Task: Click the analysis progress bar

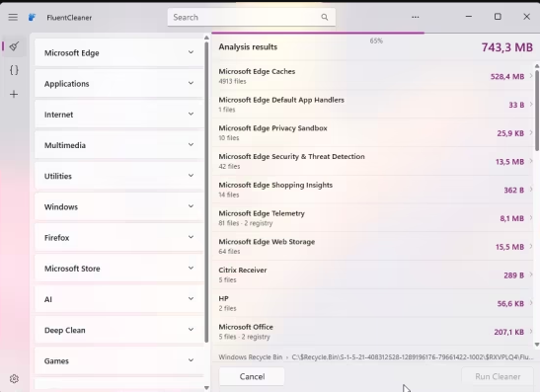Action: pos(375,33)
